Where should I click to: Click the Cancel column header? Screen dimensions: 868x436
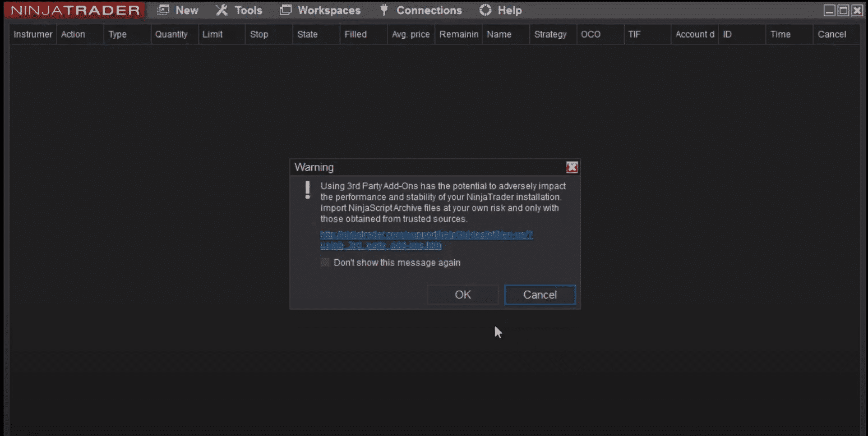[836, 34]
